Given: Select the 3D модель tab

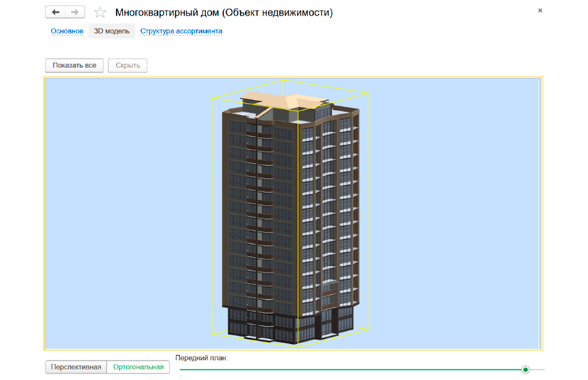Looking at the screenshot, I should [112, 31].
